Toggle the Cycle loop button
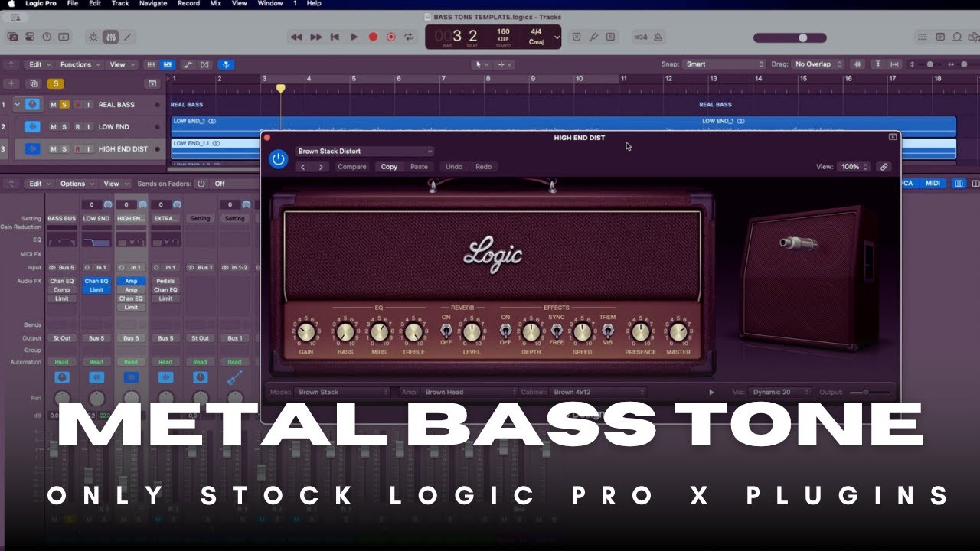This screenshot has height=551, width=980. tap(410, 37)
